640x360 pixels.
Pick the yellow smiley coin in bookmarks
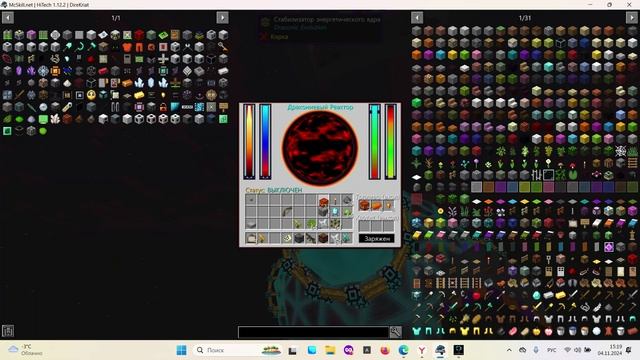tap(91, 95)
